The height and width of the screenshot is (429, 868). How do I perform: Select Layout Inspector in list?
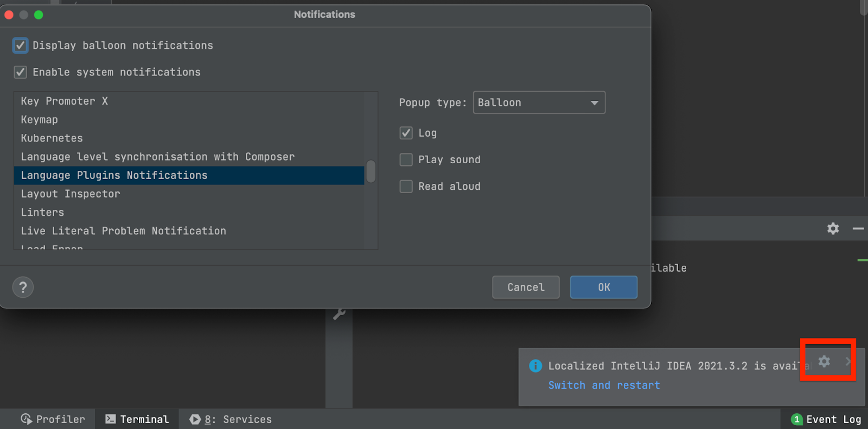pyautogui.click(x=189, y=194)
